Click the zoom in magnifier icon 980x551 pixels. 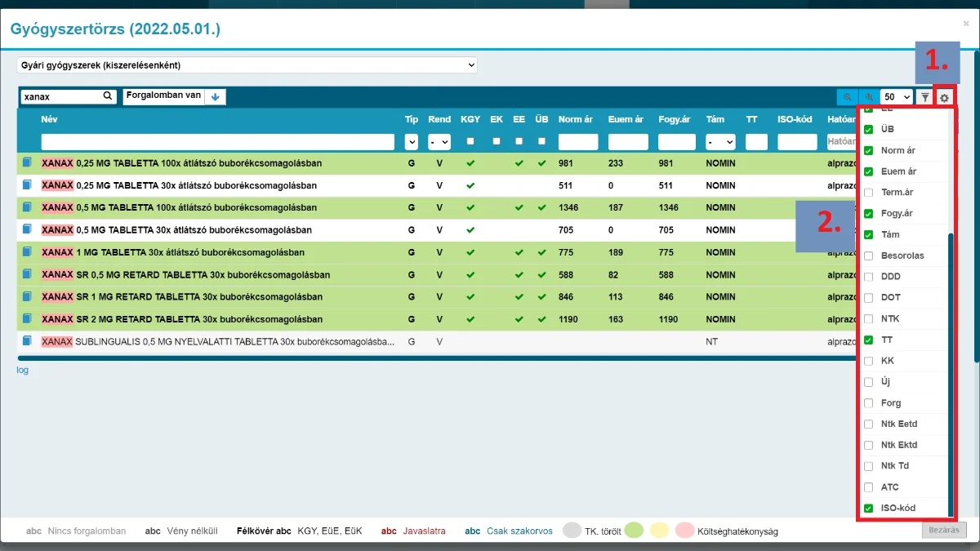pos(869,97)
